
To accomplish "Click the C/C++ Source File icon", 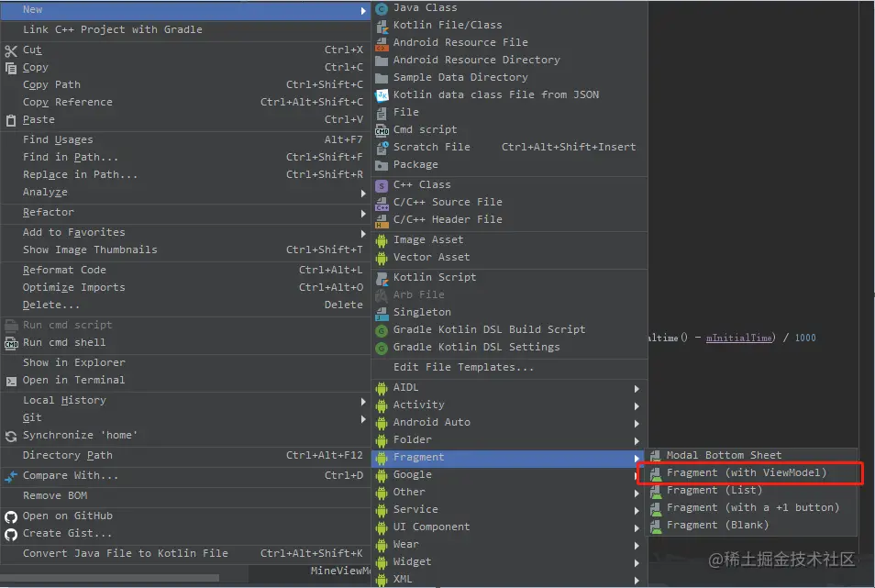I will coord(382,203).
